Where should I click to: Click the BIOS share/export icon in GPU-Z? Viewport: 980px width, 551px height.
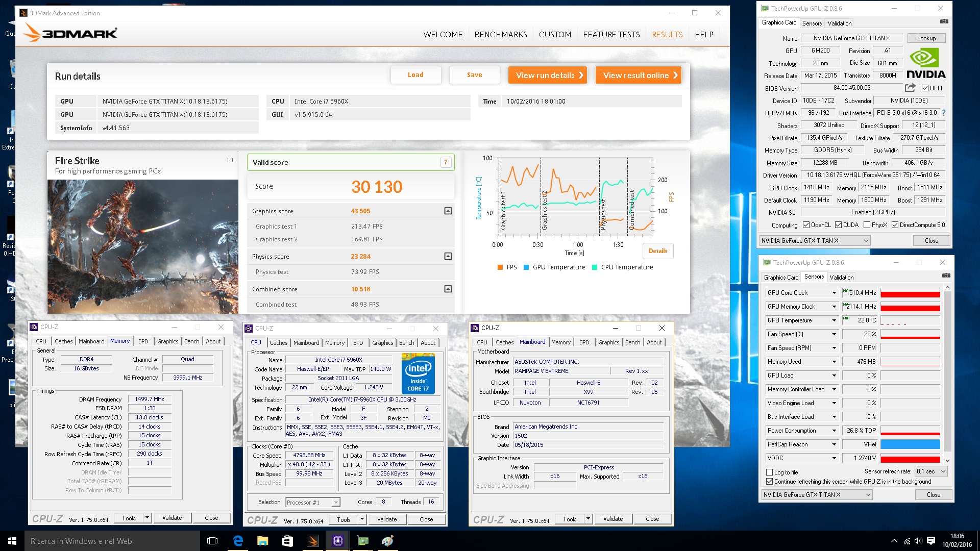pyautogui.click(x=910, y=88)
